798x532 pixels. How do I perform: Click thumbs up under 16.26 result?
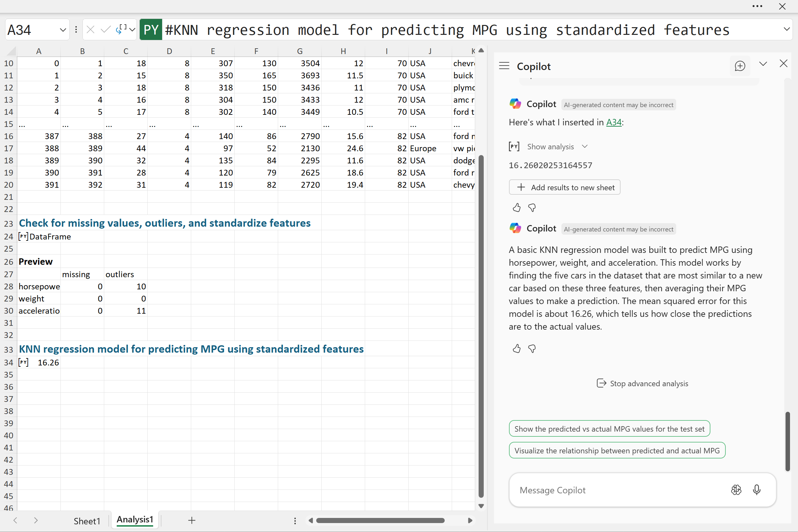pos(516,207)
